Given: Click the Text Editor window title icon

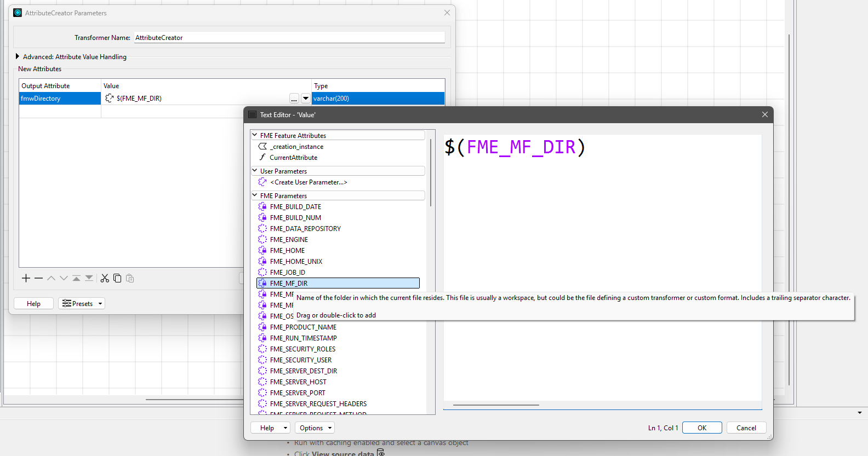Looking at the screenshot, I should [x=252, y=114].
